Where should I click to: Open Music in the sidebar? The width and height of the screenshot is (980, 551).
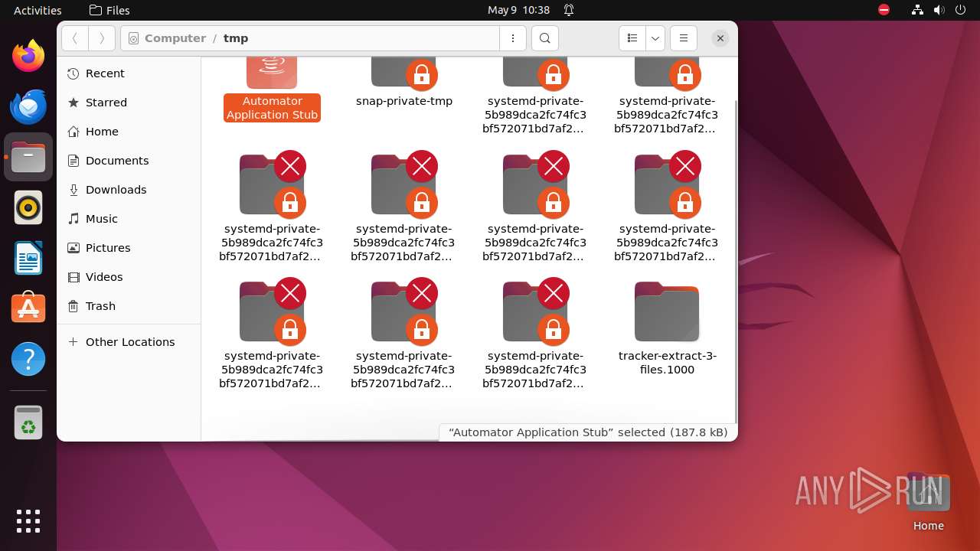tap(129, 219)
